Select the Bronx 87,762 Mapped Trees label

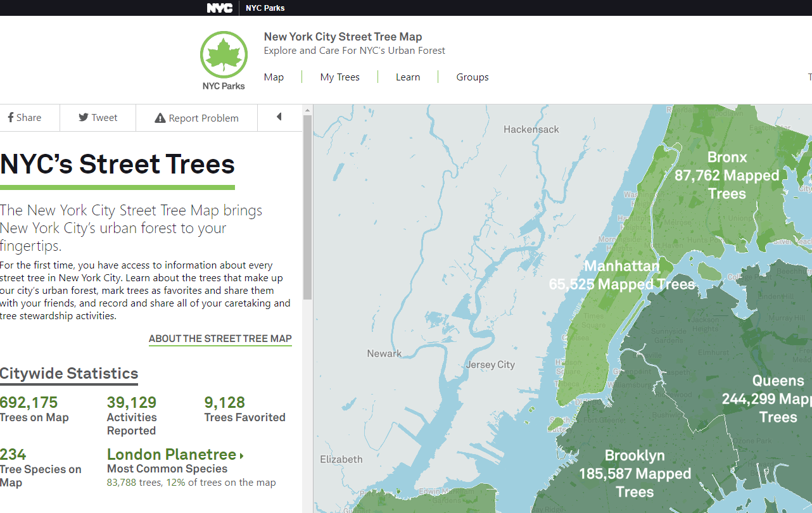726,175
